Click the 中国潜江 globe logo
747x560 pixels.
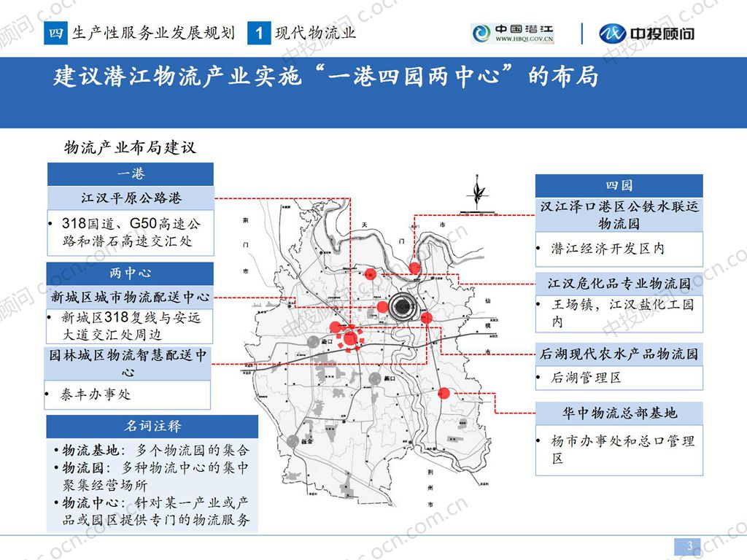tap(482, 31)
